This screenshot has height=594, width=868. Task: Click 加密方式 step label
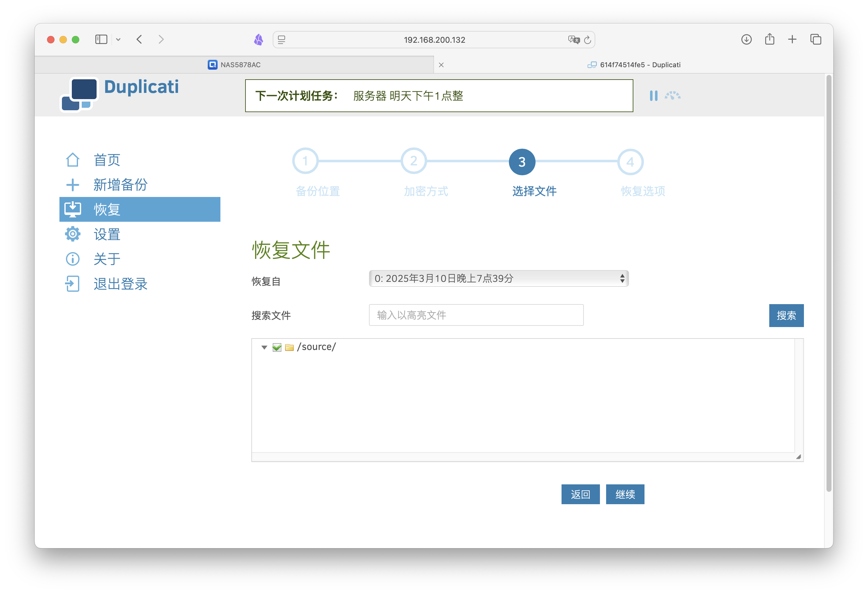pyautogui.click(x=426, y=191)
